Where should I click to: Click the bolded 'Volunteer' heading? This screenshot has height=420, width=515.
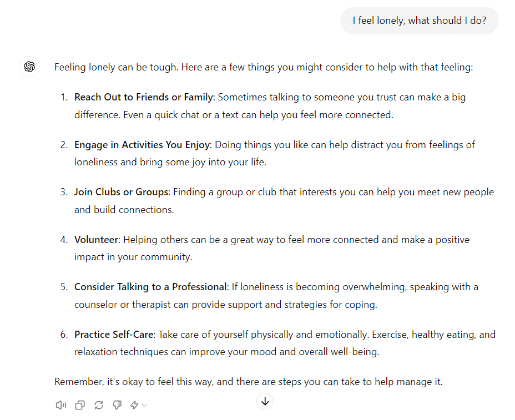click(96, 239)
